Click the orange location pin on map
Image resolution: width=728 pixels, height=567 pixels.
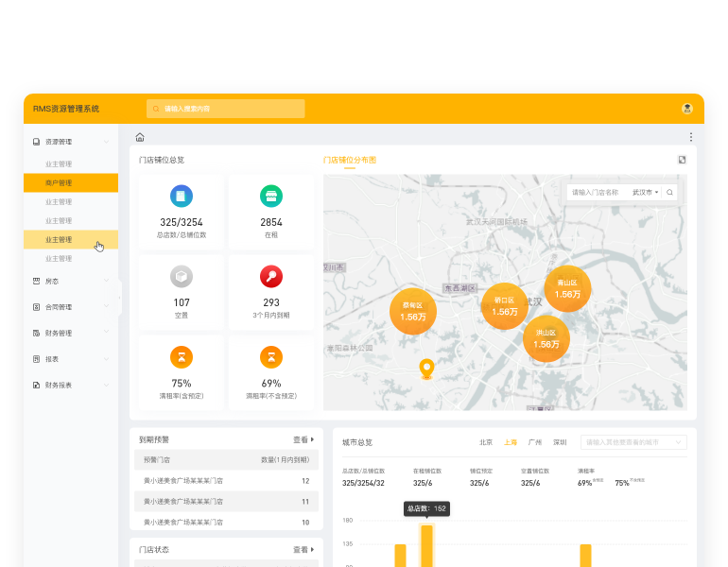(426, 369)
